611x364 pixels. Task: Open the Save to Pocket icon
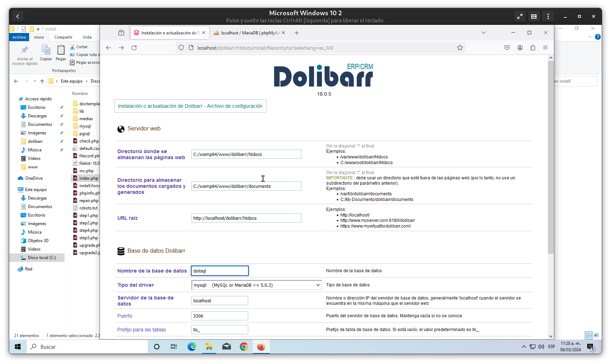point(507,48)
